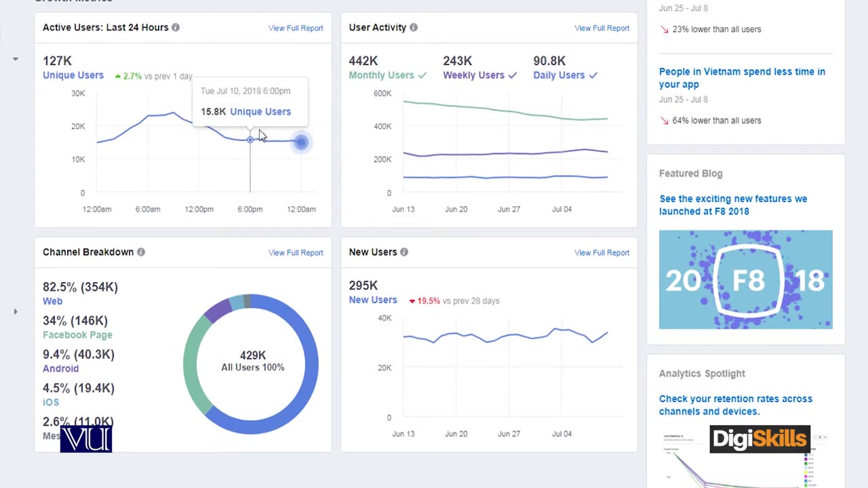Click the Web channel label

tap(52, 301)
